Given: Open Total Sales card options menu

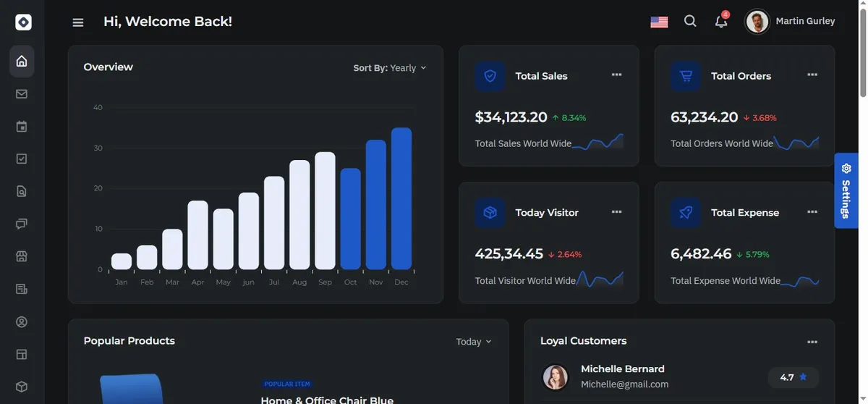Looking at the screenshot, I should [x=616, y=75].
